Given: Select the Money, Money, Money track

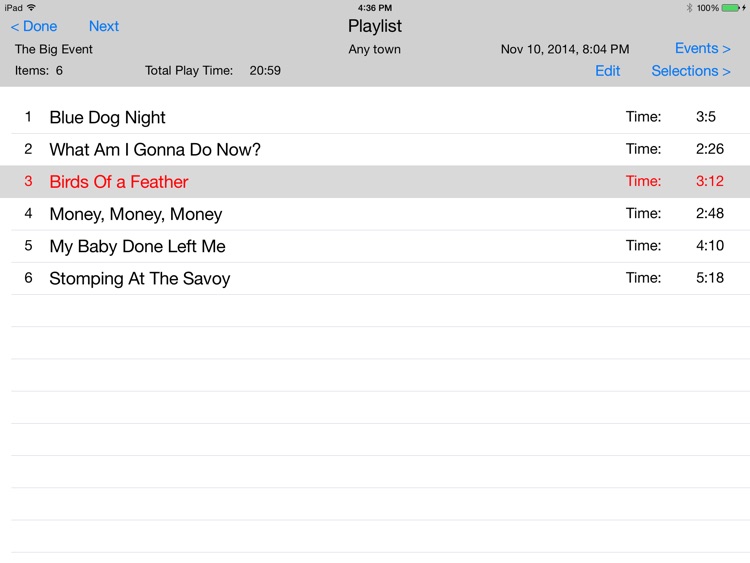Looking at the screenshot, I should (375, 214).
